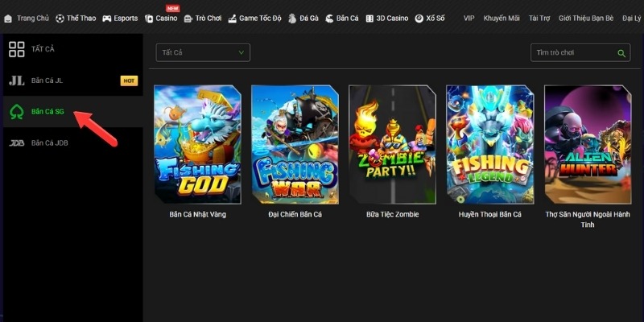Open the Fishing Legend game thumbnail

tap(490, 145)
